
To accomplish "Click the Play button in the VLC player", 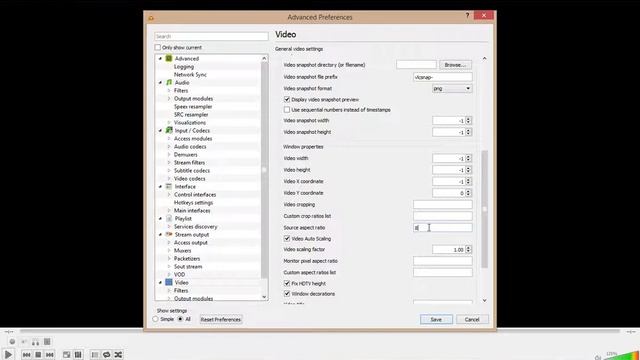I will point(8,354).
